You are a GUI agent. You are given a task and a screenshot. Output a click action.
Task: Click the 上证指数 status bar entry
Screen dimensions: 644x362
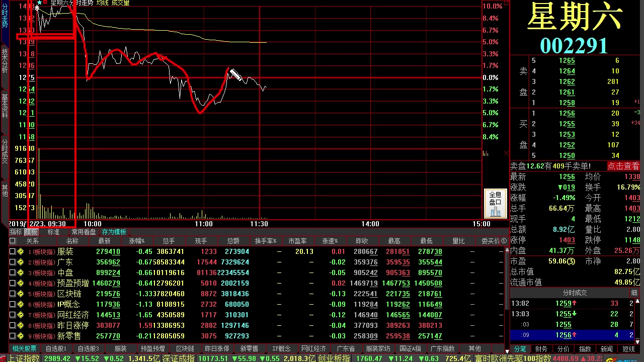point(24,358)
